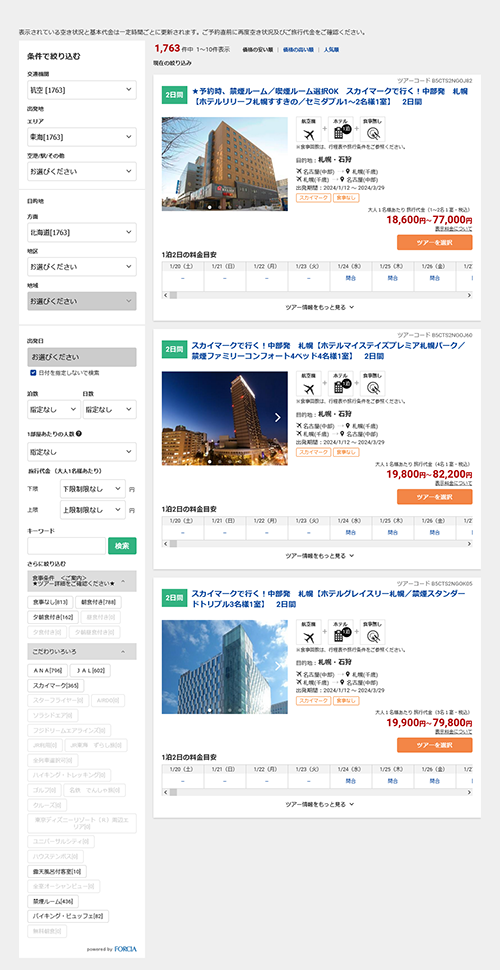Open the 交通機関 dropdown showing 航空 [1763]
Screen dimensions: 500x970
82,90
